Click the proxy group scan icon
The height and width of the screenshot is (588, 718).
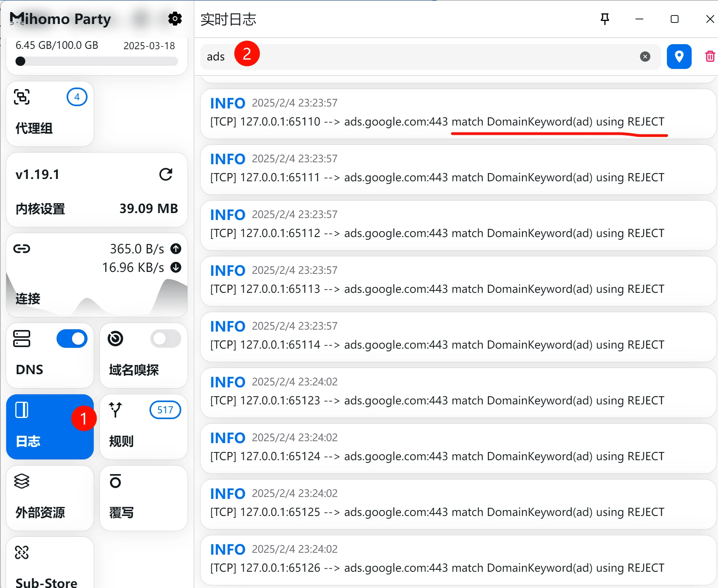coord(22,97)
